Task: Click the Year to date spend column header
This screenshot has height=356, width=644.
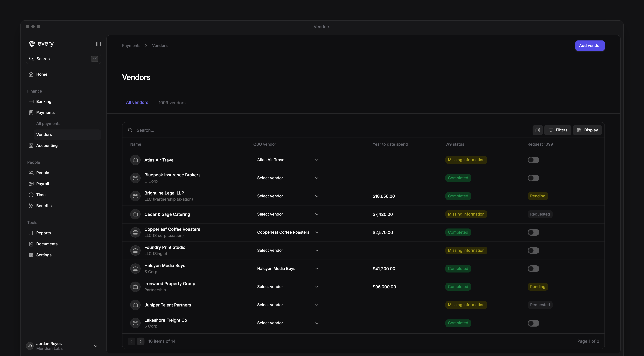Action: coord(390,144)
